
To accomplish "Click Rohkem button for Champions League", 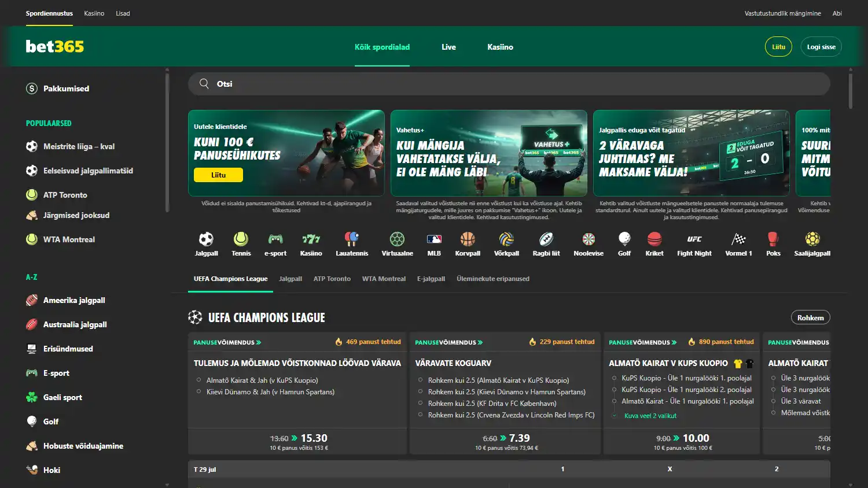I will click(811, 317).
